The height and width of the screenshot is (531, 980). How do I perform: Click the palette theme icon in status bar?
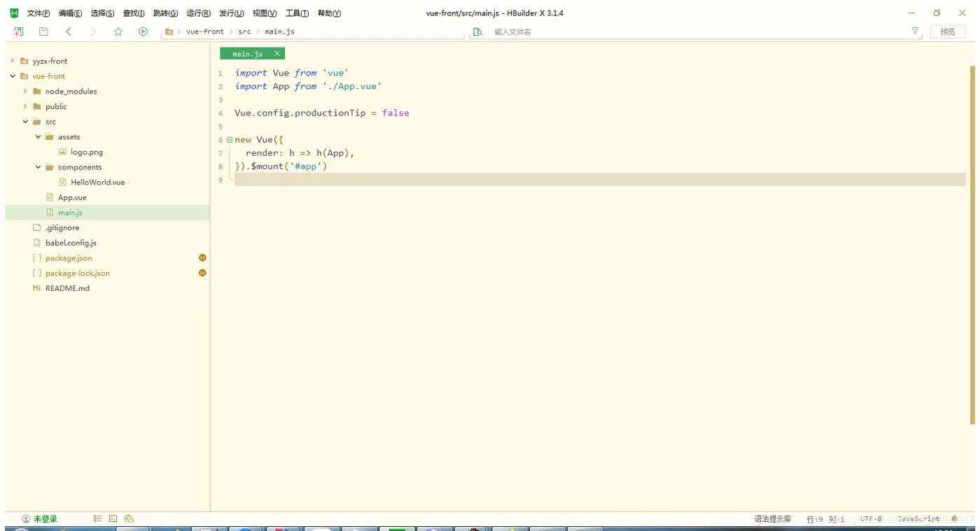click(x=129, y=519)
